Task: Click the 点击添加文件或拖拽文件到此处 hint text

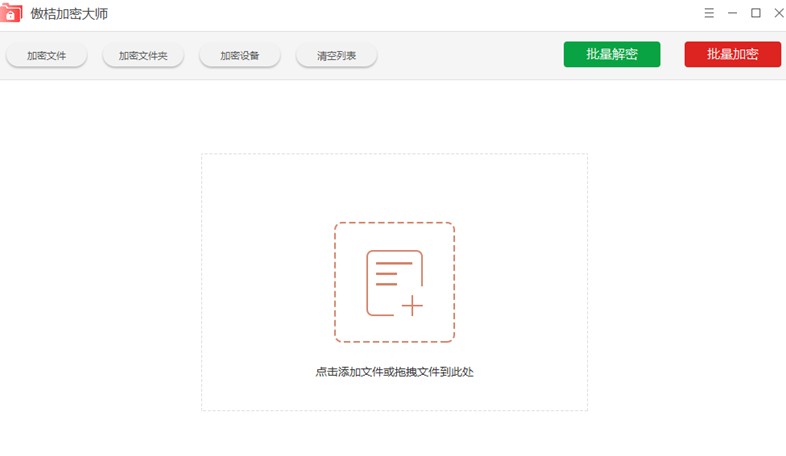Action: (394, 372)
